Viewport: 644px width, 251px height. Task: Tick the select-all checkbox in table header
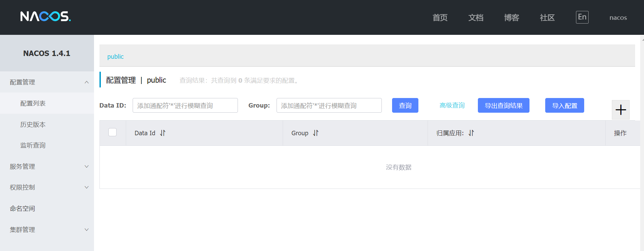pyautogui.click(x=112, y=132)
